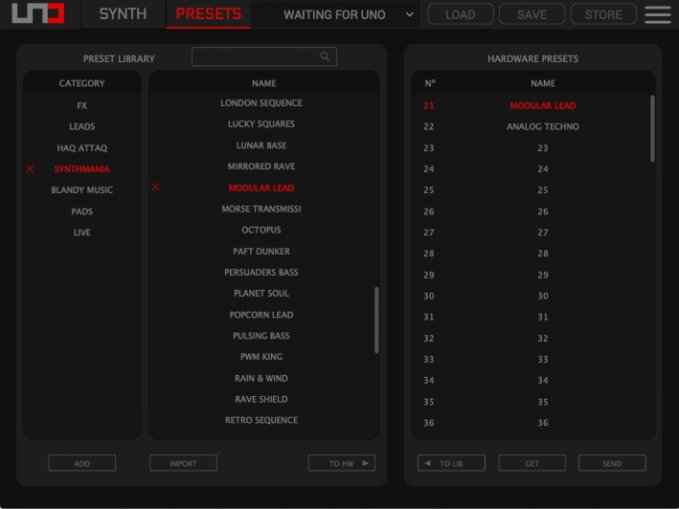Image resolution: width=679 pixels, height=509 pixels.
Task: Select hardware preset slot 35
Action: pyautogui.click(x=530, y=402)
